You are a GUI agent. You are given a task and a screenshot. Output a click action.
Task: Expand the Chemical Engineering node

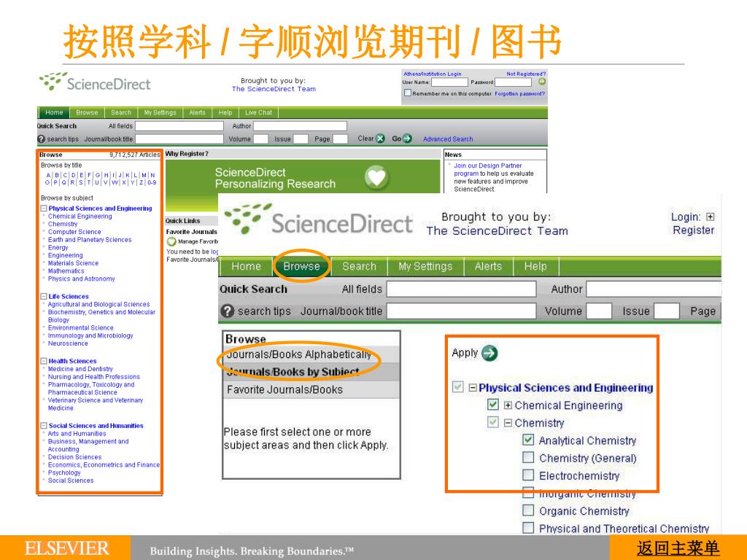(x=508, y=405)
